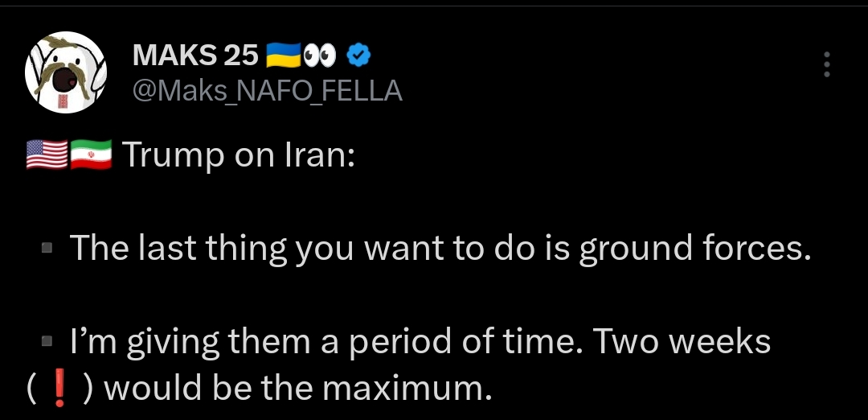Click the eyes emoji in display name
868x420 pixels.
(x=320, y=55)
